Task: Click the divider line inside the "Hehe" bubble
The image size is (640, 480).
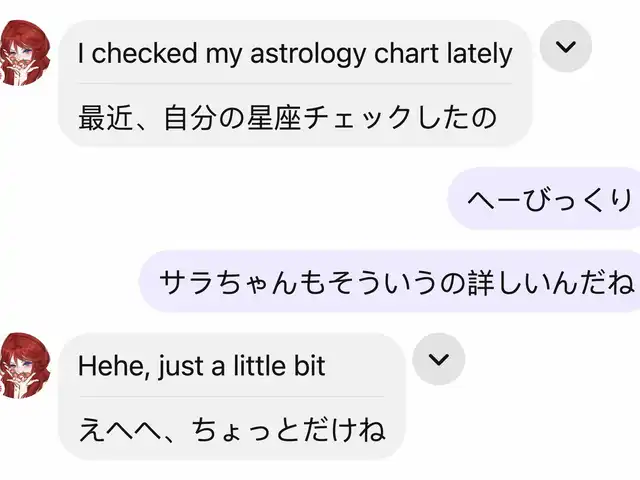Action: 231,396
